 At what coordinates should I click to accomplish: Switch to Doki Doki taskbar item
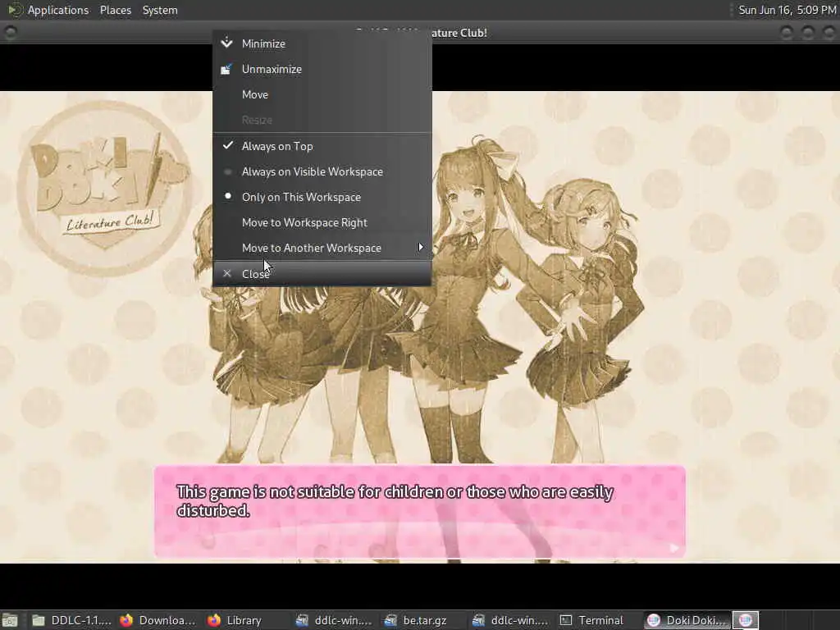coord(687,620)
